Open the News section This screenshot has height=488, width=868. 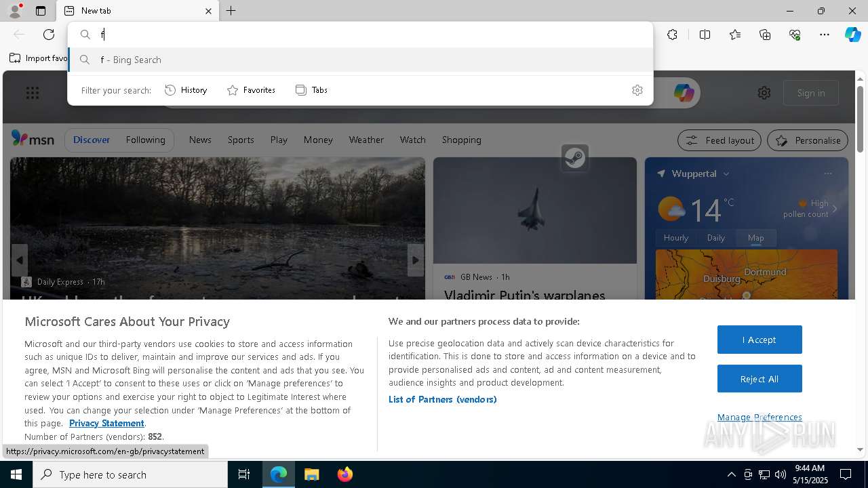200,140
